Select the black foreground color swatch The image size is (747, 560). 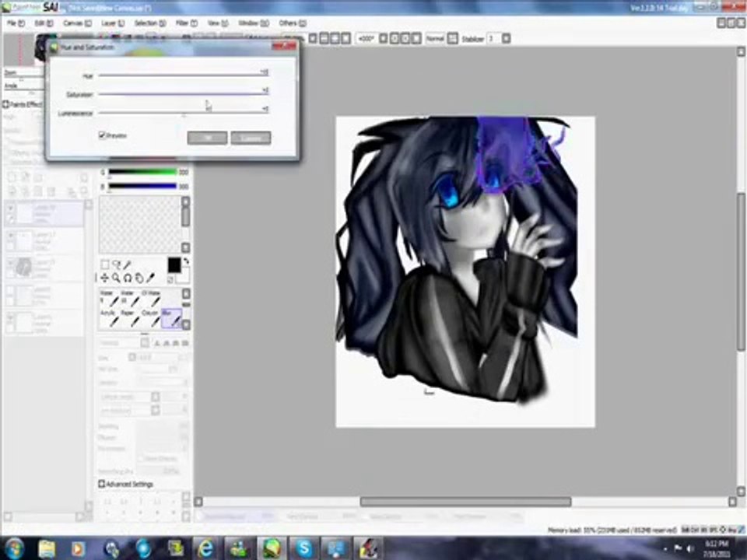click(174, 265)
